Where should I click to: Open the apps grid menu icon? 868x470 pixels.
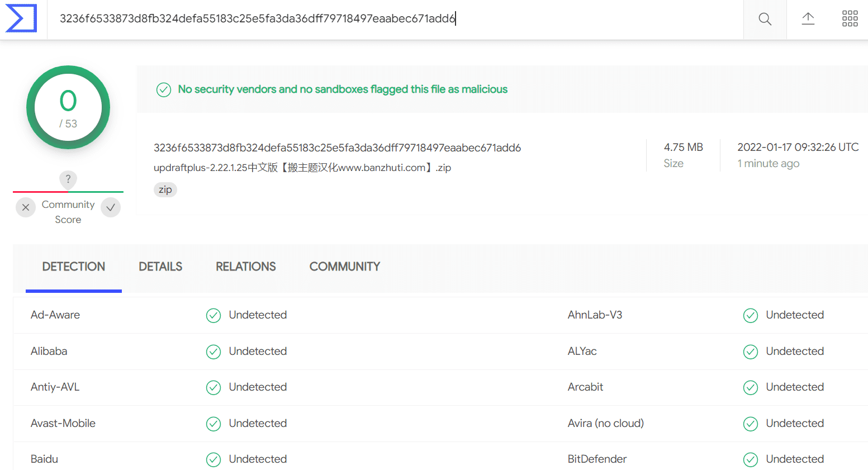coord(850,19)
